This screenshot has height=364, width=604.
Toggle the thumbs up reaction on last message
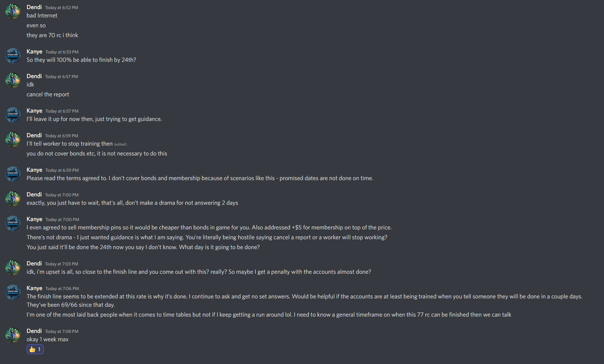click(35, 349)
